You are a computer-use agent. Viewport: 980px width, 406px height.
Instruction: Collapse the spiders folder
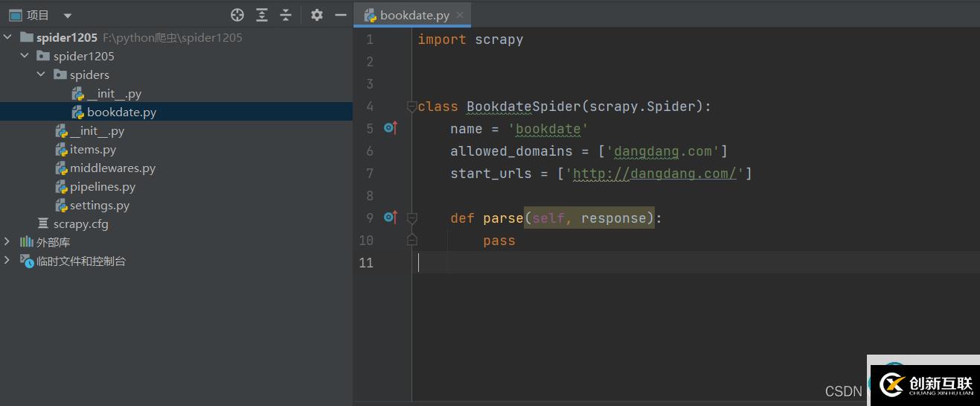(41, 74)
